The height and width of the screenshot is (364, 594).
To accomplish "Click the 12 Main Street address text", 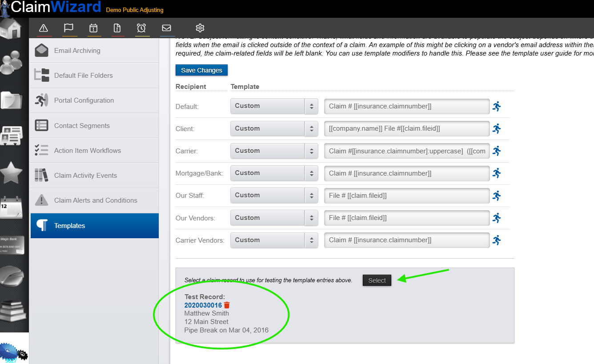I will point(206,322).
